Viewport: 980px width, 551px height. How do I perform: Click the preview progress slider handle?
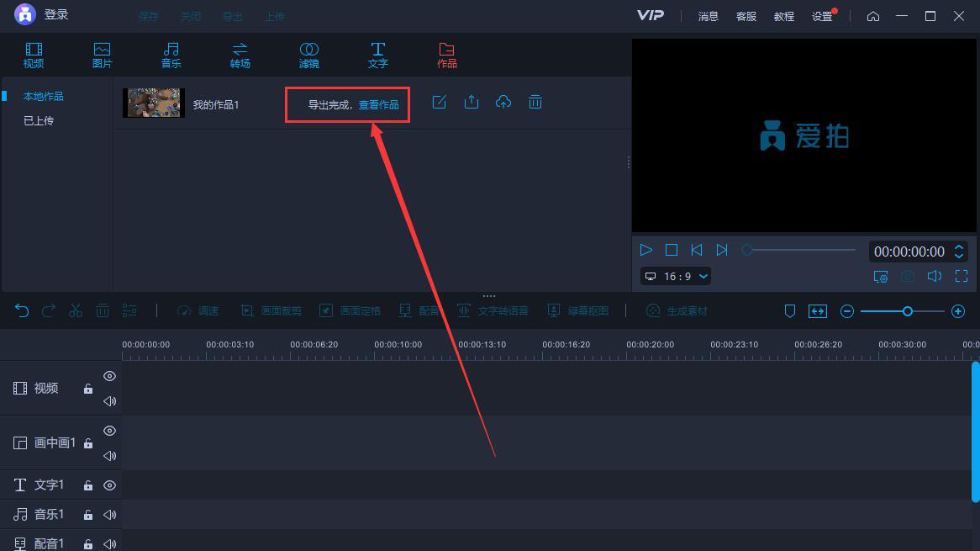click(747, 250)
